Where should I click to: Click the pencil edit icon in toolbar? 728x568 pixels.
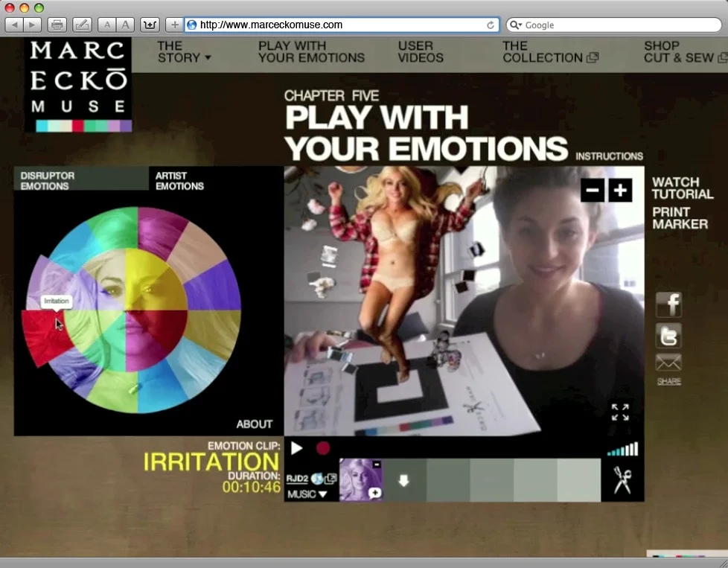click(82, 25)
